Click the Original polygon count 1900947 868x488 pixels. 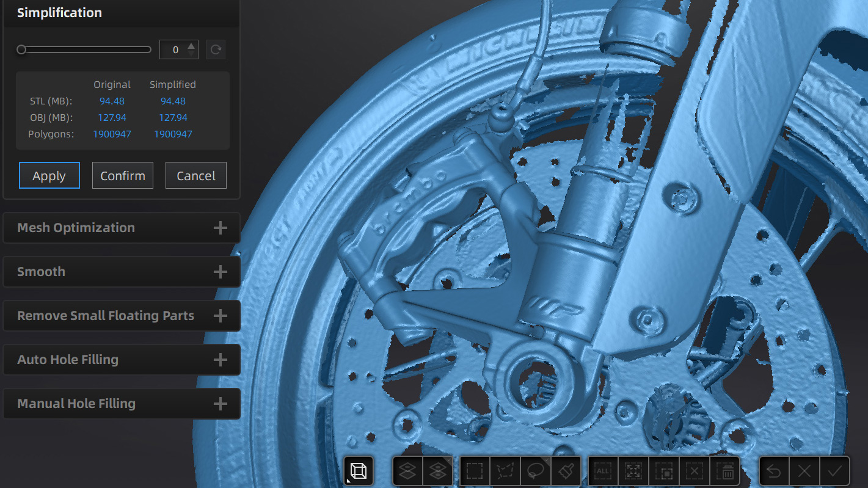point(112,134)
